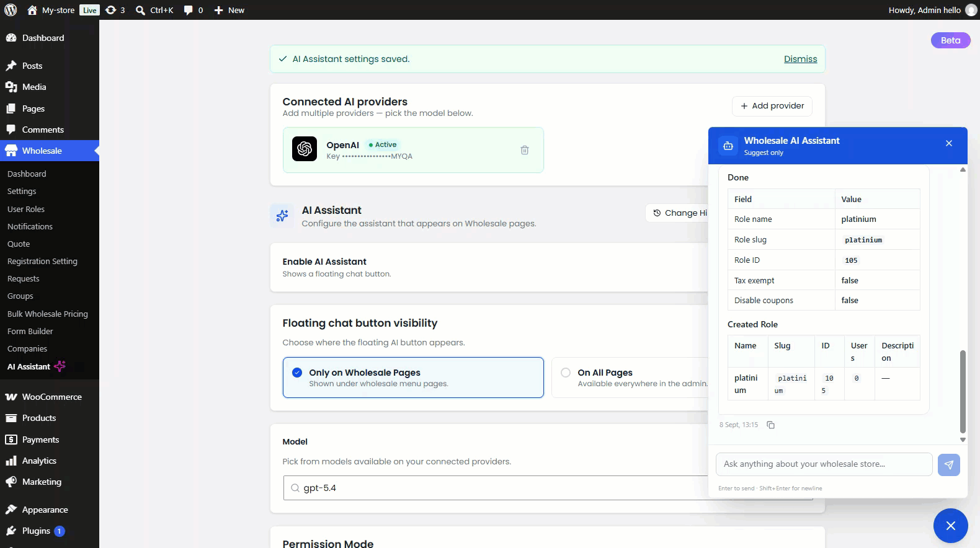Open Admin hello user avatar
The height and width of the screenshot is (548, 980).
click(971, 10)
